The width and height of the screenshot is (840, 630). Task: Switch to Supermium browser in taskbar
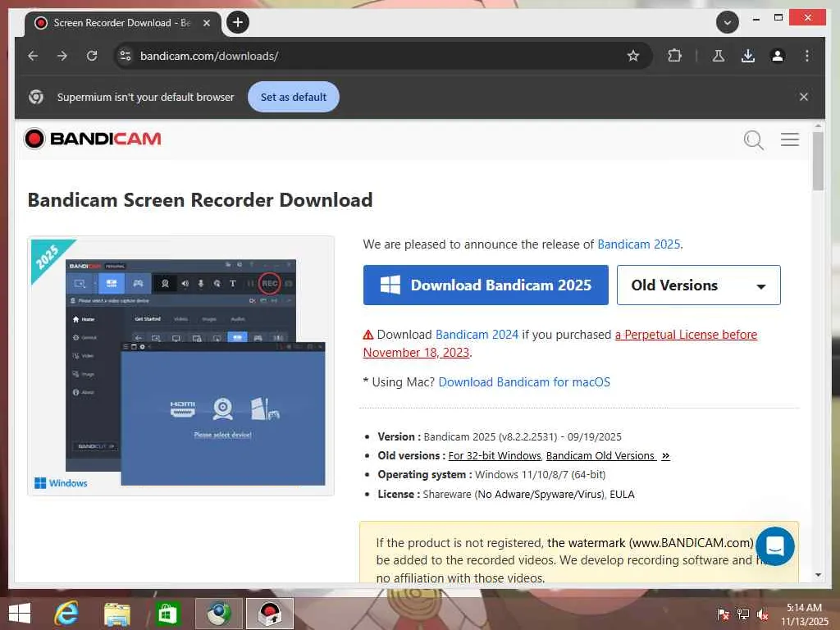[218, 614]
